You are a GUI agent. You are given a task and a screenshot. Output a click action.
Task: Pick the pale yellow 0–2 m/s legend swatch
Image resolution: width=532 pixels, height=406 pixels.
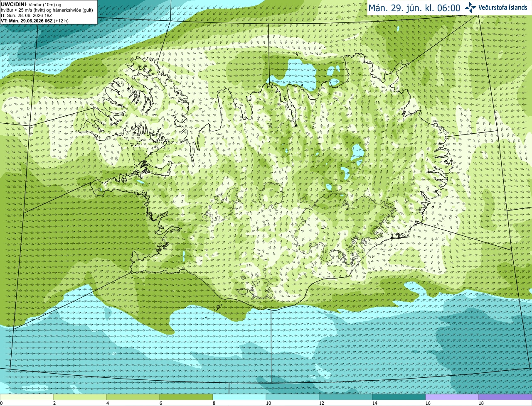[x=27, y=397]
